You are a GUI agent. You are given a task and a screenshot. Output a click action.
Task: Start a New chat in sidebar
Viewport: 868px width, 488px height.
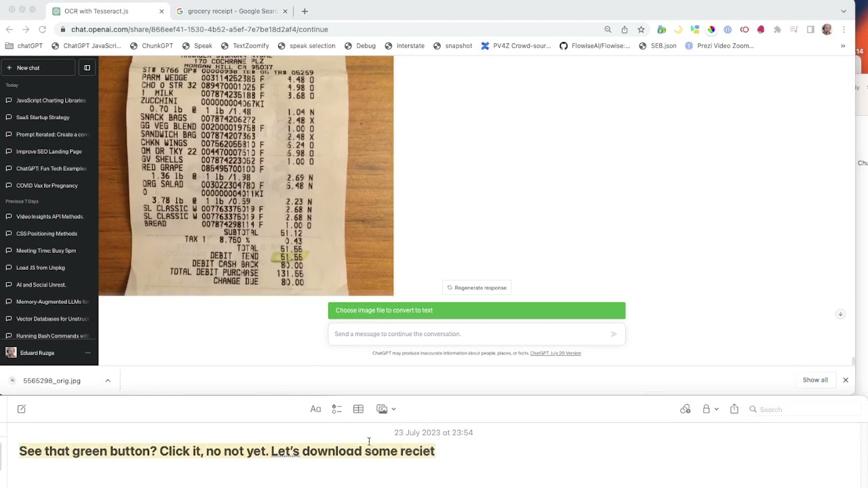[38, 68]
